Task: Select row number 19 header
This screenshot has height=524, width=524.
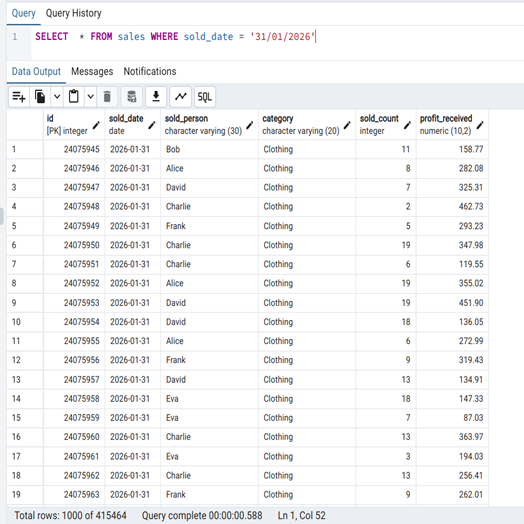Action: pos(25,495)
